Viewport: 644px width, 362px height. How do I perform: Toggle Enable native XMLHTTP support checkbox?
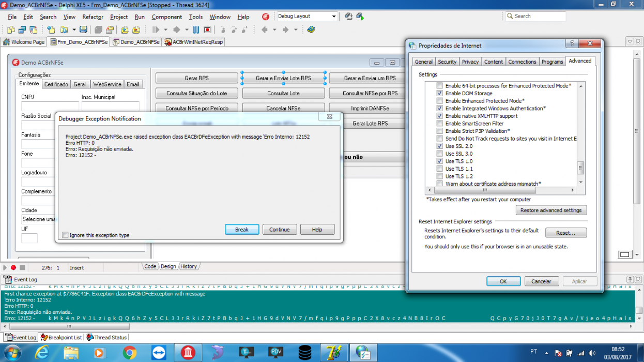(440, 116)
